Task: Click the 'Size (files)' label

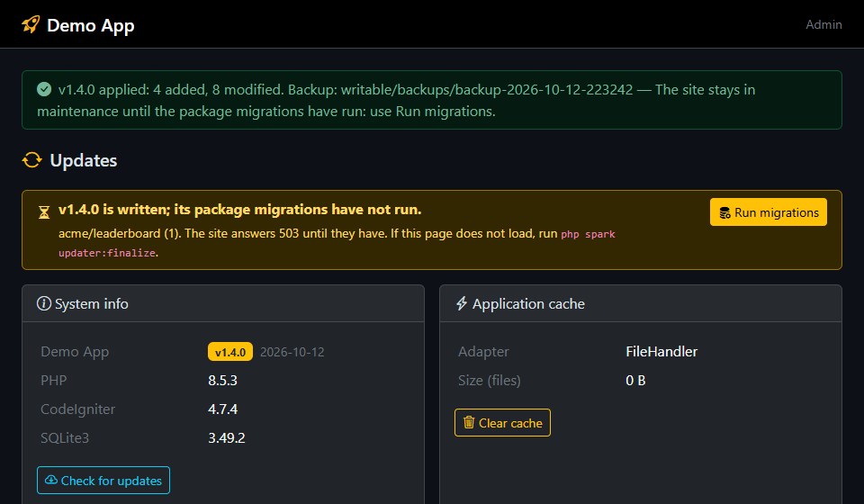Action: 490,381
